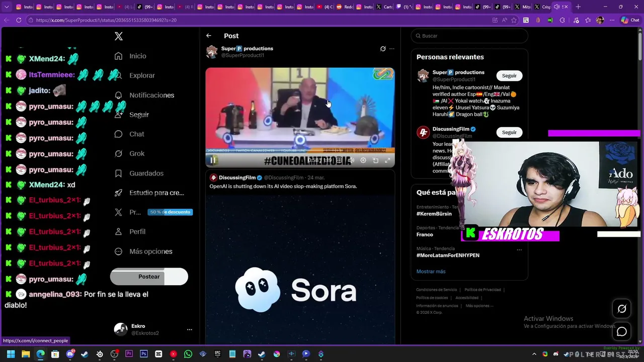Open Premiere Pro from taskbar
The image size is (644, 362).
tap(129, 354)
